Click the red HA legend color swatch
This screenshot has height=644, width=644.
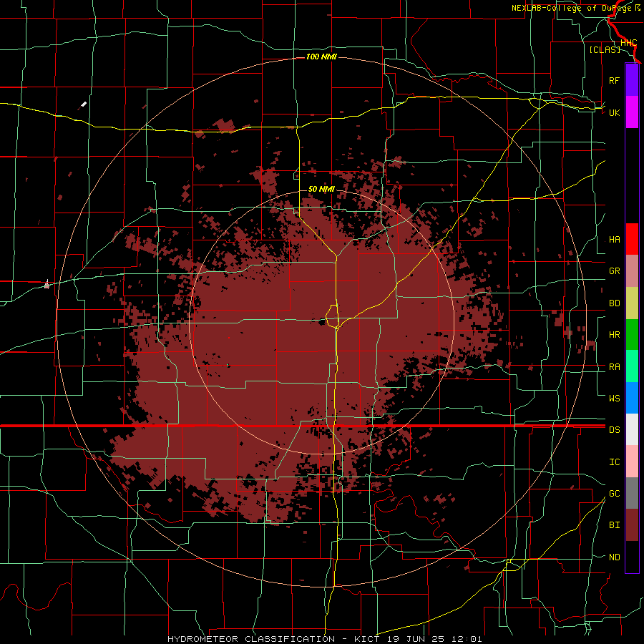(x=632, y=239)
